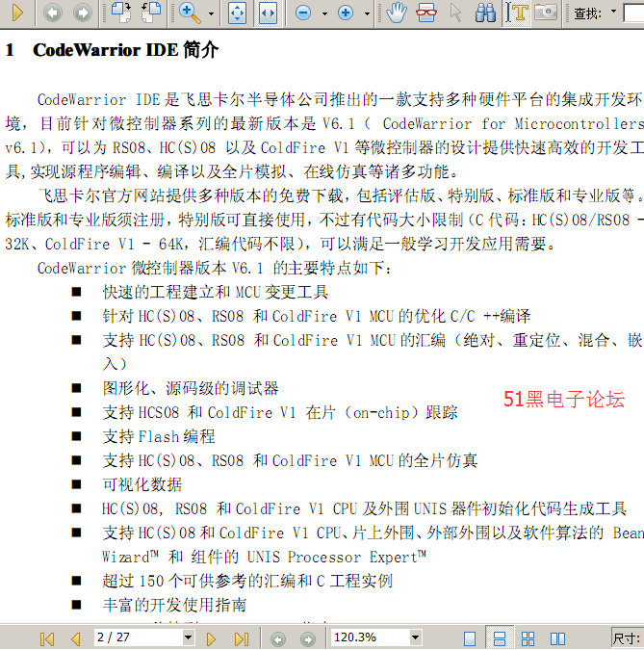Click the red glasses reading icon
The image size is (644, 650).
click(x=426, y=13)
